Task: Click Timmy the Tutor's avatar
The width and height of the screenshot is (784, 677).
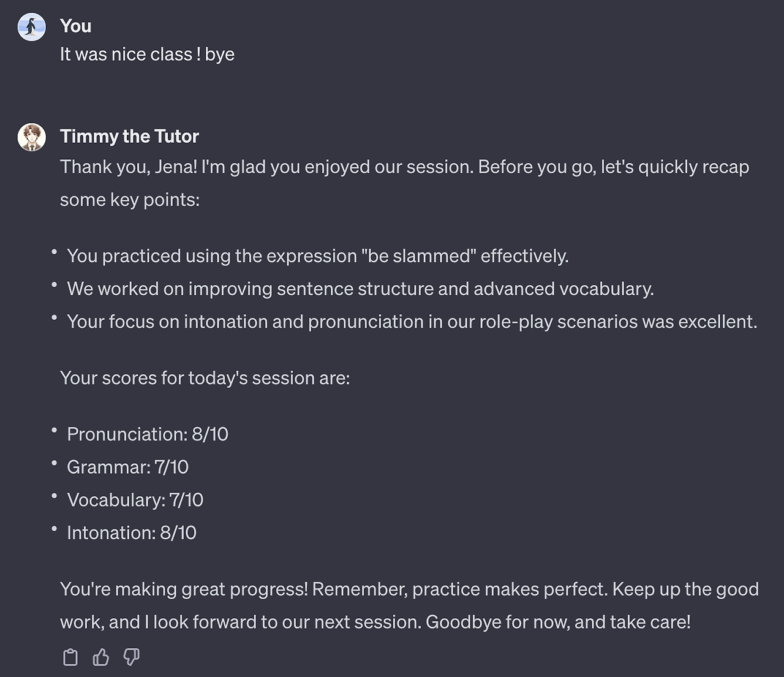Action: (x=32, y=137)
